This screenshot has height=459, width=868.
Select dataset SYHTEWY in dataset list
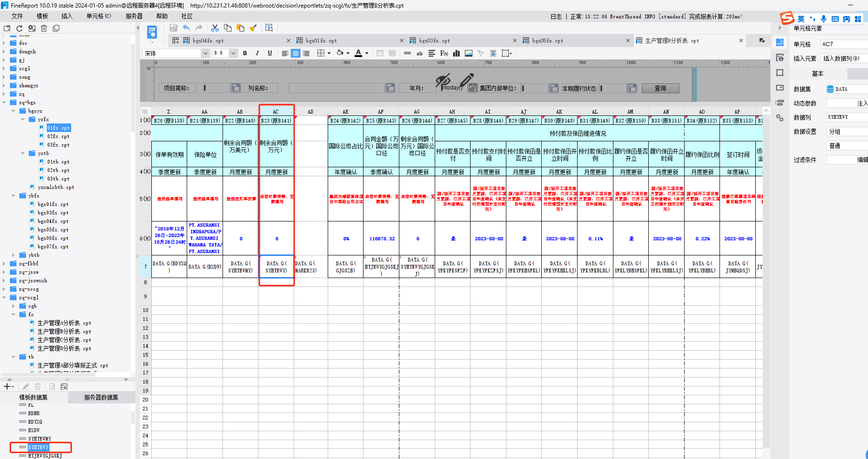(x=38, y=447)
